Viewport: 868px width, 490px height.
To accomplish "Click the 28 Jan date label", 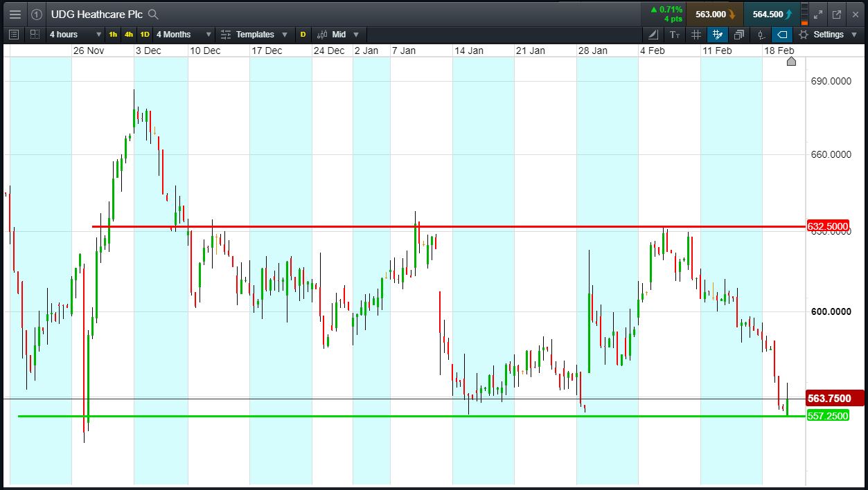I will click(x=593, y=51).
